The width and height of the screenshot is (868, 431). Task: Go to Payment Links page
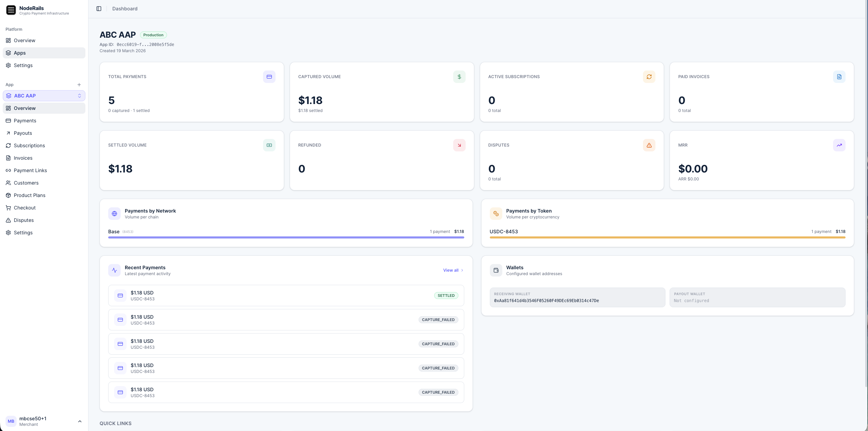[30, 170]
